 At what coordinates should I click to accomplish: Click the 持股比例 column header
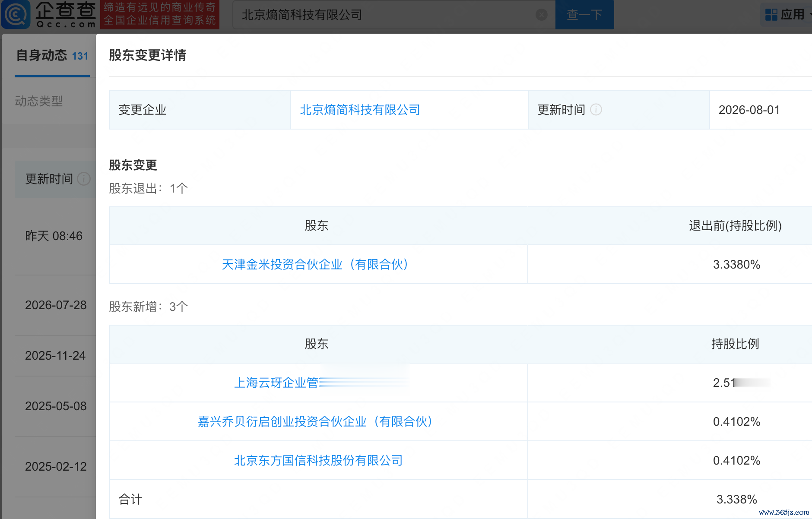coord(735,344)
